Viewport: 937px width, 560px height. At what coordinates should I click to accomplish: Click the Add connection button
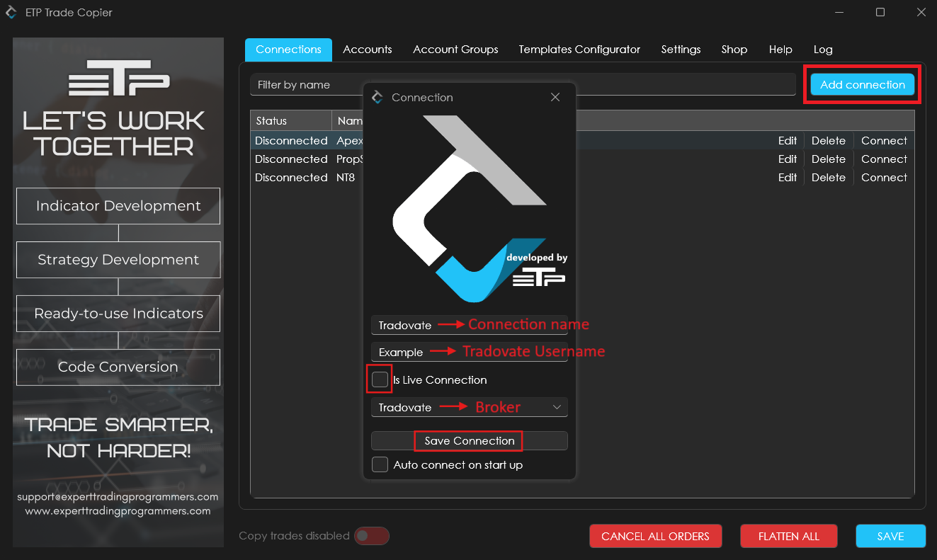[x=862, y=85]
